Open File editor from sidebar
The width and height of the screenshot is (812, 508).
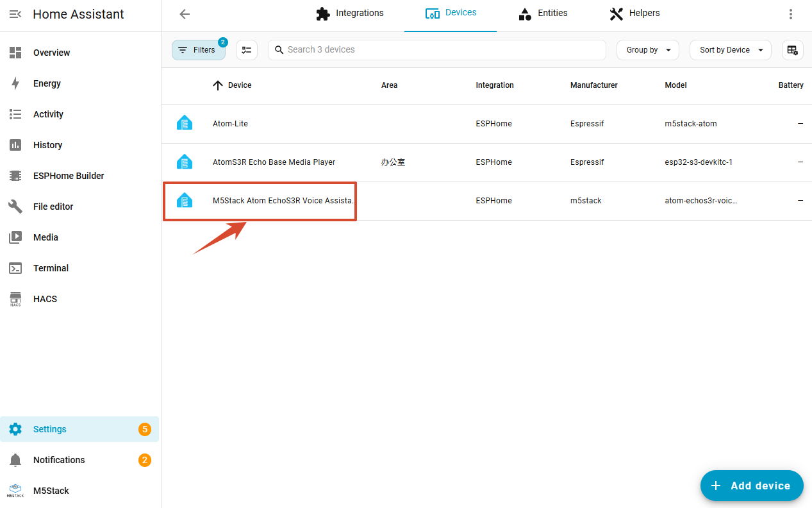[53, 207]
